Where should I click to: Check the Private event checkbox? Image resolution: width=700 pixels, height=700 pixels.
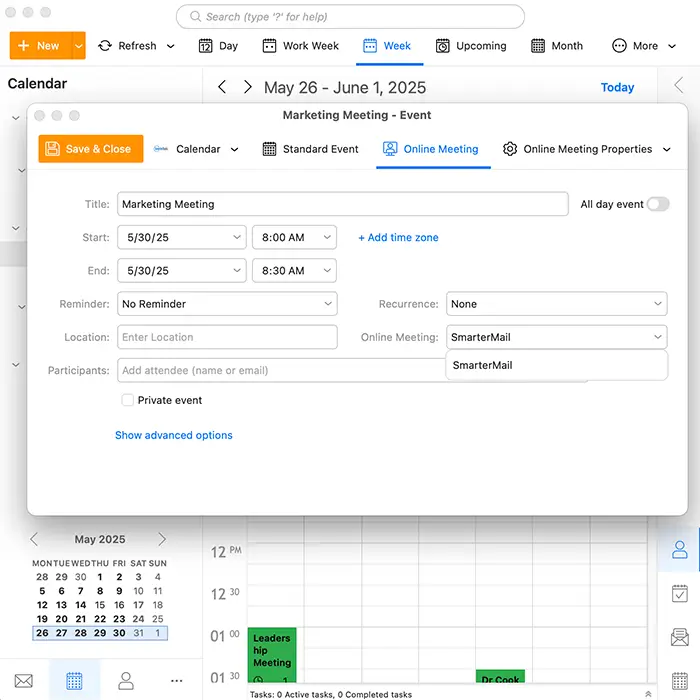127,400
